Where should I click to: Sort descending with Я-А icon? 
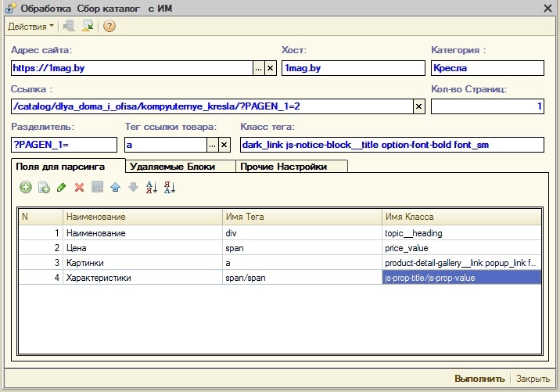point(169,187)
